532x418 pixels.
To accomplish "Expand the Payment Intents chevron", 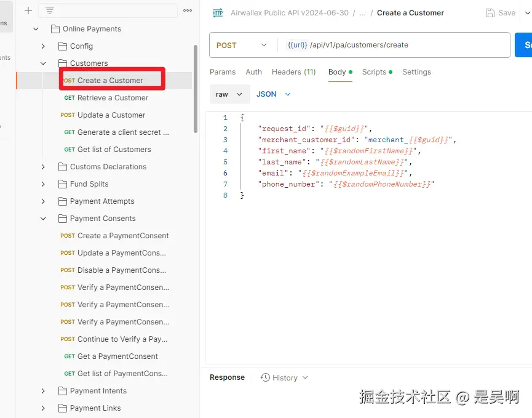I will click(43, 391).
